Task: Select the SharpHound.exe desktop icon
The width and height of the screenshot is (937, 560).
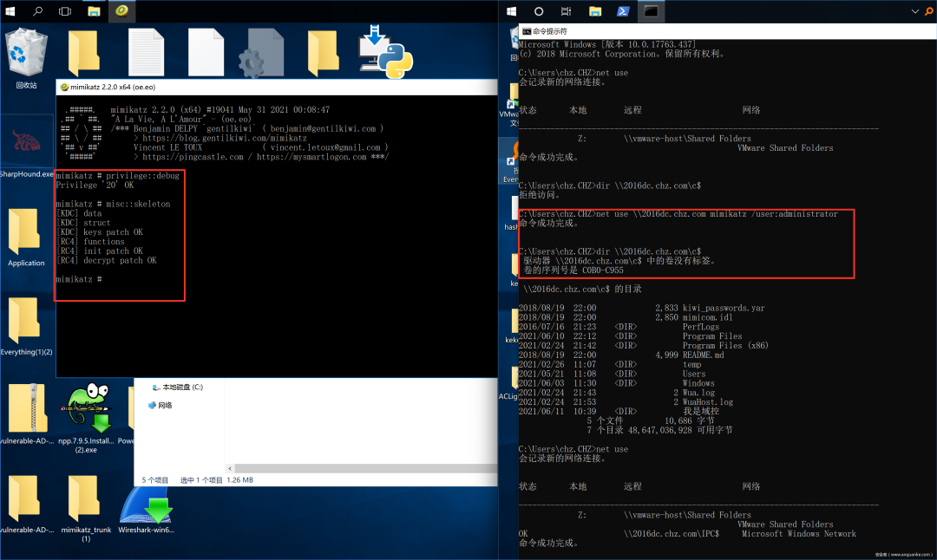Action: pyautogui.click(x=26, y=147)
